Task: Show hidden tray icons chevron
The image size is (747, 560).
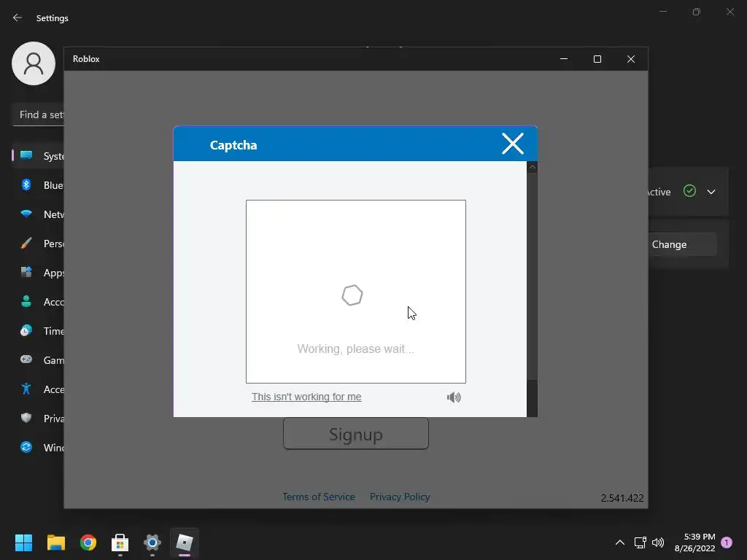Action: (x=620, y=542)
